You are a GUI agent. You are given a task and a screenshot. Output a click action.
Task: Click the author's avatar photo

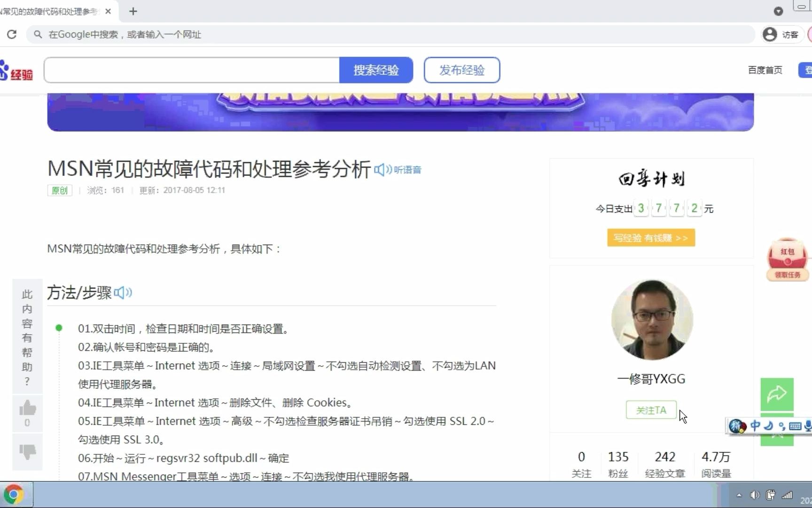652,320
